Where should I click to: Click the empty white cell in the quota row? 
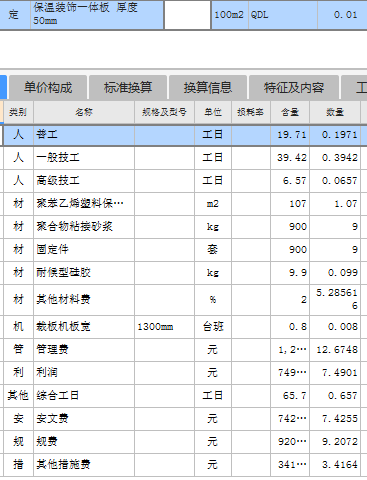click(188, 14)
